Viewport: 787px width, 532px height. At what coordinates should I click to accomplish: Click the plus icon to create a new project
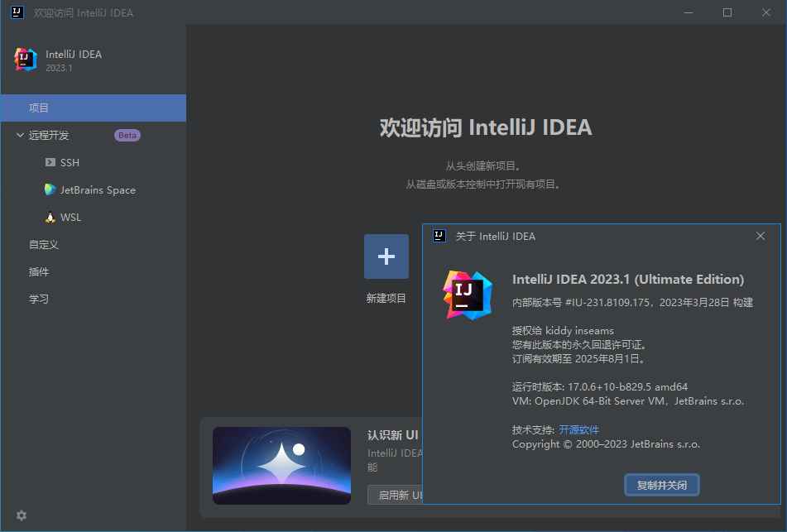[386, 256]
